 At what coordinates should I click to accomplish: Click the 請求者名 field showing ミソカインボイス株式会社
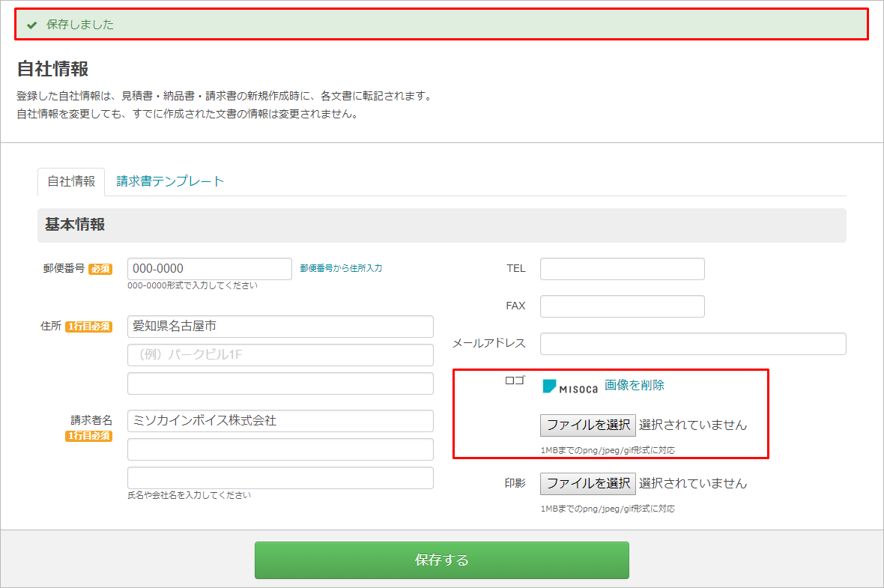280,421
